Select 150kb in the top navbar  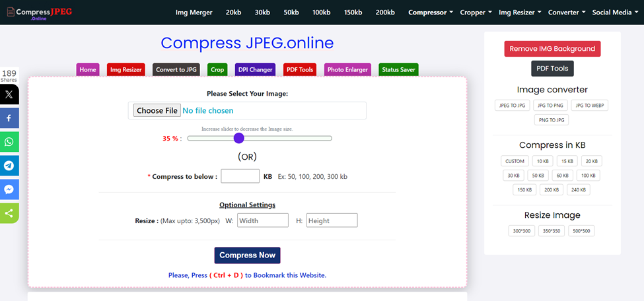point(353,13)
